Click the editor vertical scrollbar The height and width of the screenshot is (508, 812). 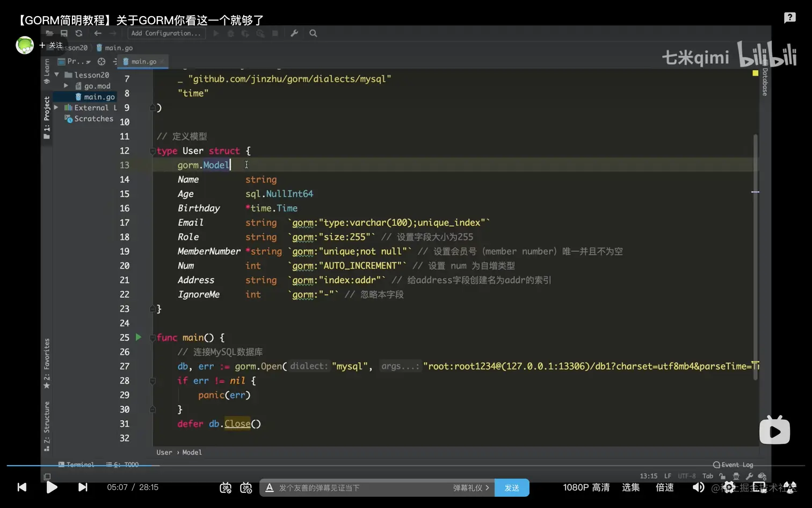point(756,258)
